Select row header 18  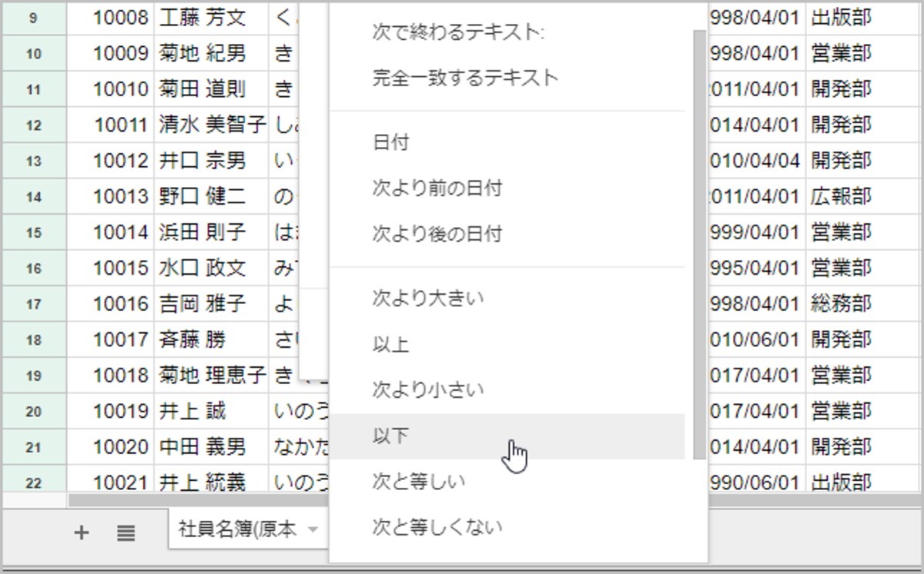(x=34, y=339)
